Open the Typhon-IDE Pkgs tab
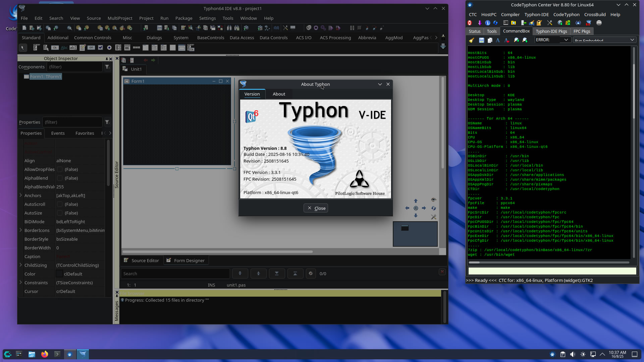This screenshot has height=362, width=644. [x=551, y=31]
